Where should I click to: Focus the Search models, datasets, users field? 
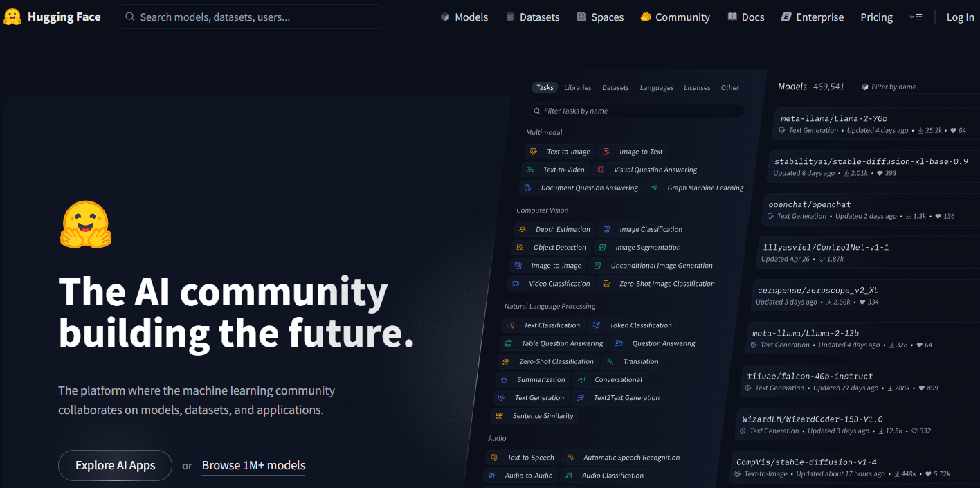coord(251,17)
